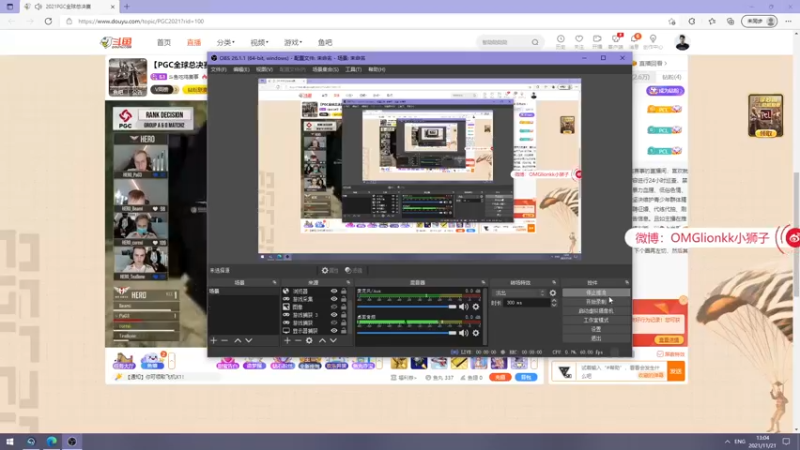
Task: Move selected scene down in Scenes panel
Action: [249, 340]
